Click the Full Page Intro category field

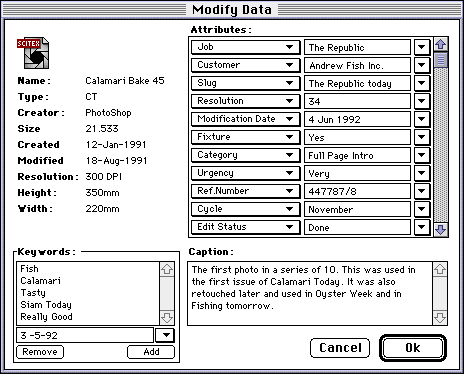[357, 155]
